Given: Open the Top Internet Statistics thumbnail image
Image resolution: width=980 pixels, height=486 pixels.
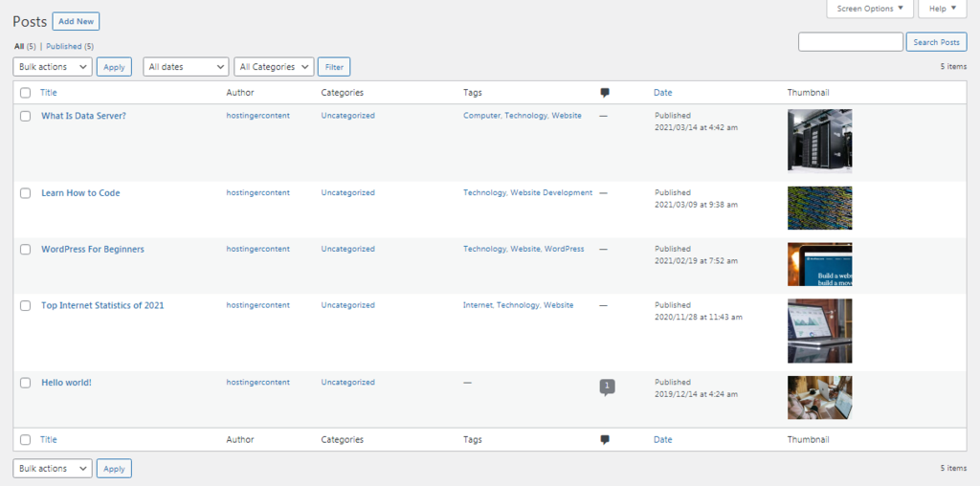Looking at the screenshot, I should [819, 331].
